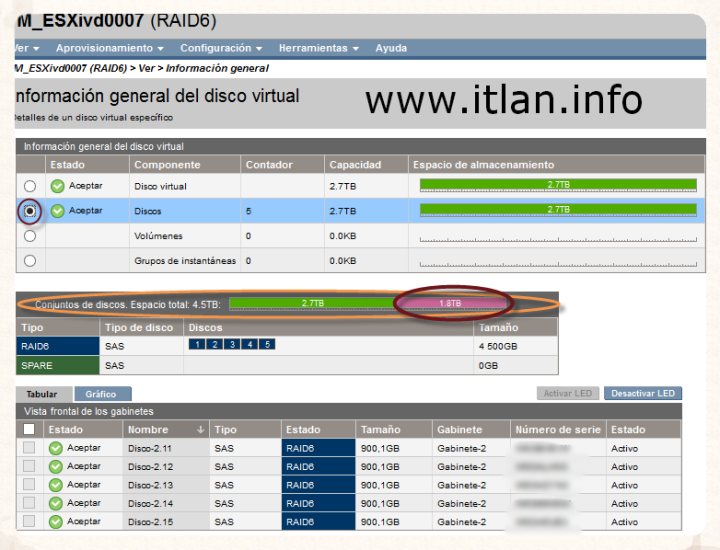This screenshot has height=550, width=720.
Task: Switch to the Gráfico tab
Action: click(x=101, y=394)
